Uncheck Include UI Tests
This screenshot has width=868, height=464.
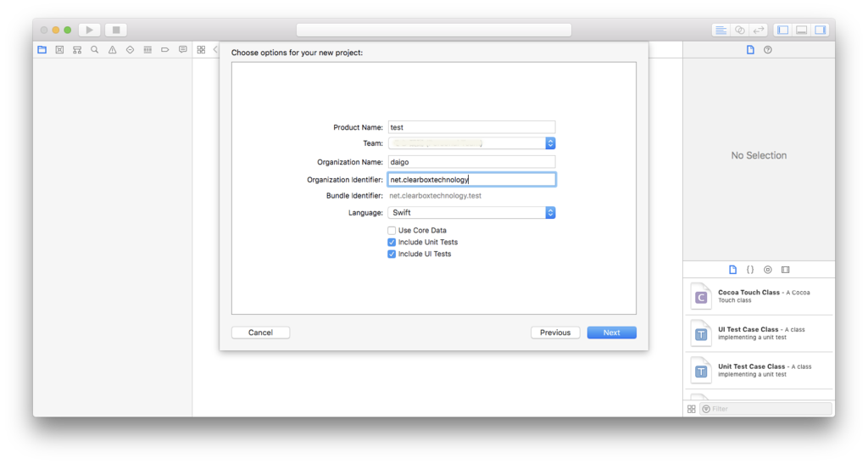coord(392,254)
